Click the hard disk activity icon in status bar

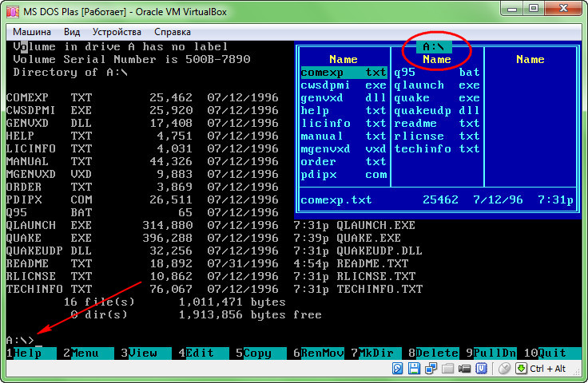pyautogui.click(x=397, y=369)
